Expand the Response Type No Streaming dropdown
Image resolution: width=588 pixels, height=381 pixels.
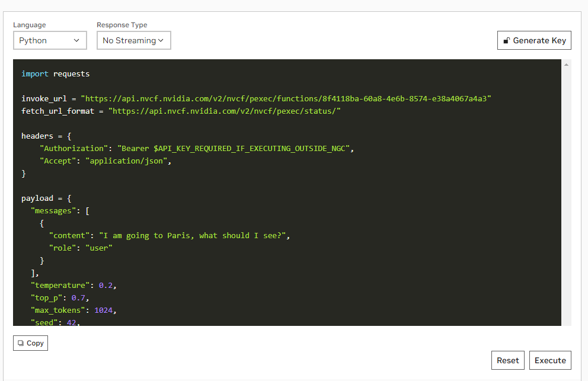pyautogui.click(x=133, y=40)
